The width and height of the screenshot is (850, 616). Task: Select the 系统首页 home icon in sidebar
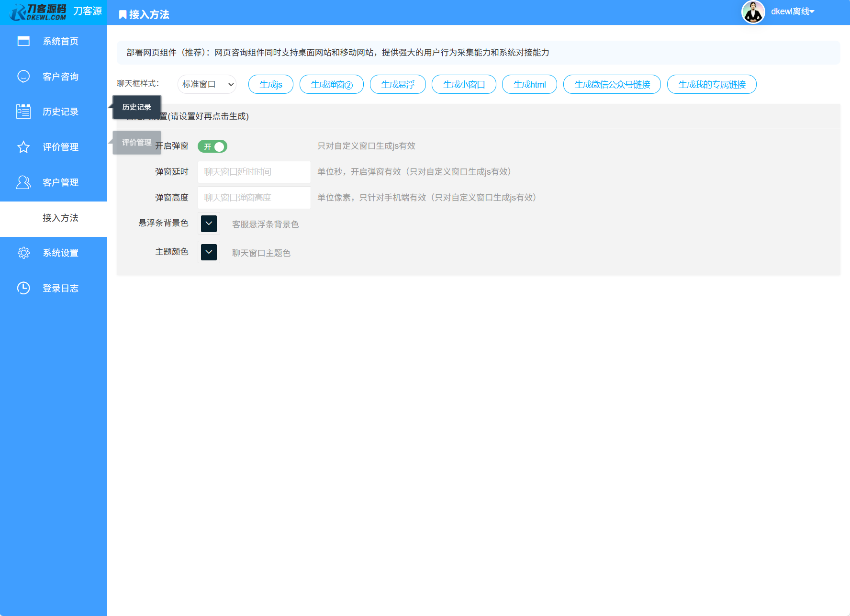point(23,41)
